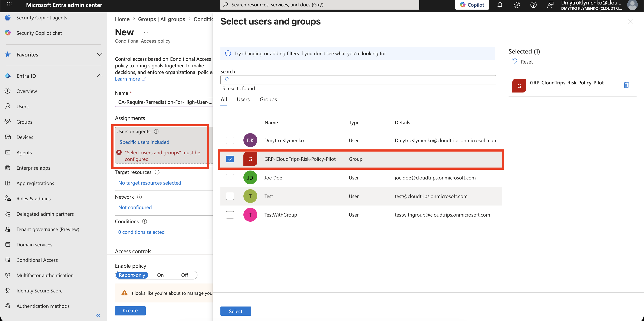Open Groups in the sidebar

tap(24, 122)
